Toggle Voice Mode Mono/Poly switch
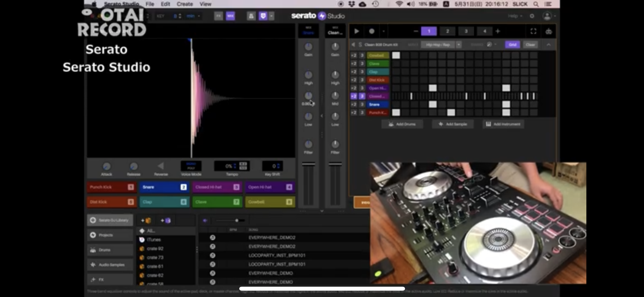The image size is (644, 297). point(191,166)
